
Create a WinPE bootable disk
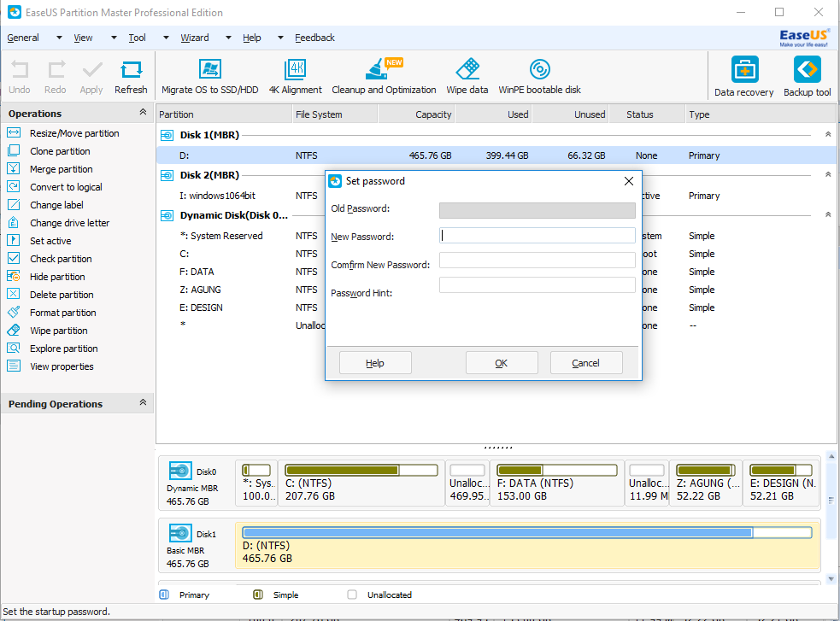coord(538,75)
